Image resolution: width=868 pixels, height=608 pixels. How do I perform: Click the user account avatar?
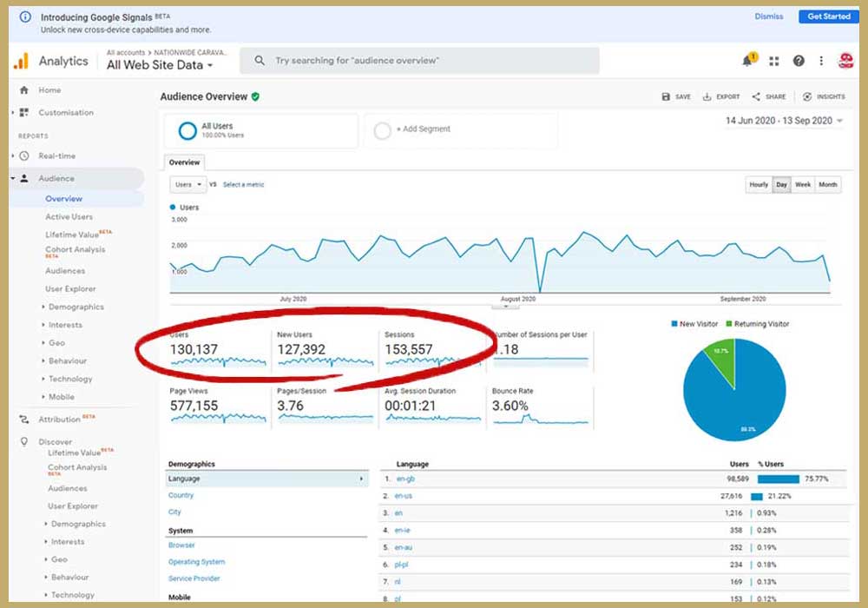pos(845,61)
